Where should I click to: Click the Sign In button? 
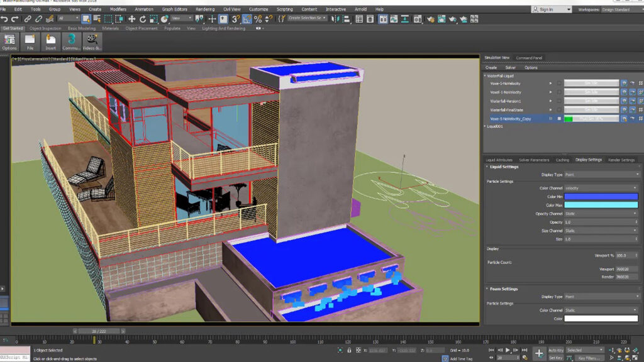point(552,9)
